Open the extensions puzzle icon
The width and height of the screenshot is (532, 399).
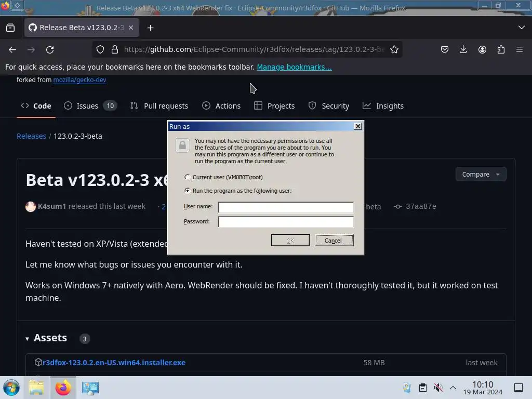click(x=501, y=49)
